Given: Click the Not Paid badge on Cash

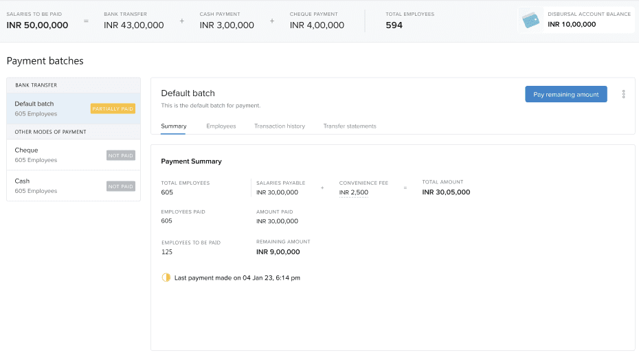Looking at the screenshot, I should [x=121, y=186].
